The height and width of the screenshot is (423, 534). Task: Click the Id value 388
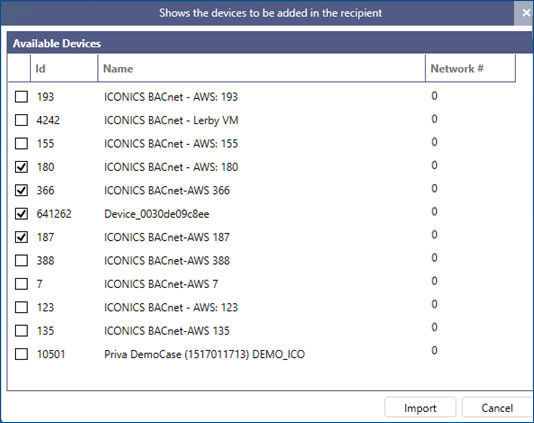(45, 261)
